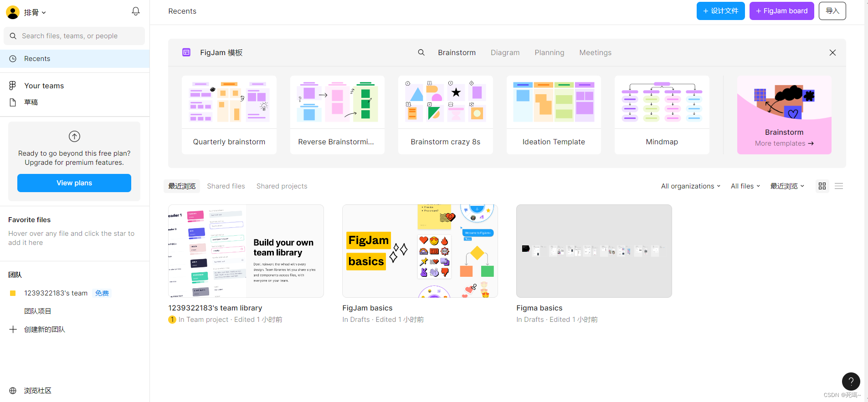
Task: Click the FigJam templates panel icon
Action: (186, 52)
